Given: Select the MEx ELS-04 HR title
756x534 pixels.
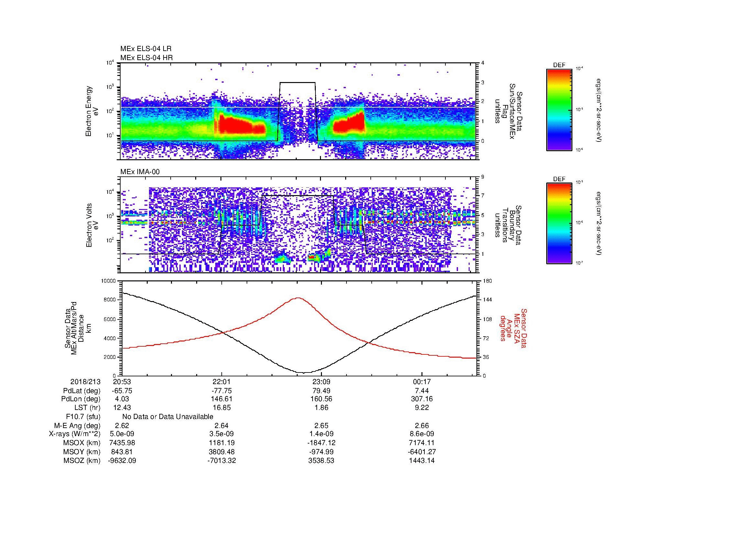Looking at the screenshot, I should pyautogui.click(x=146, y=58).
